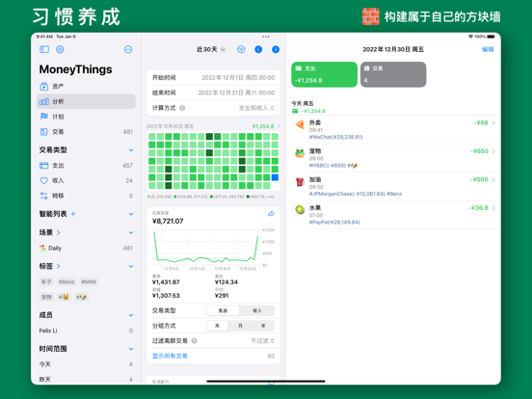Add a new smart list with plus
This screenshot has width=532, height=399.
tap(73, 214)
